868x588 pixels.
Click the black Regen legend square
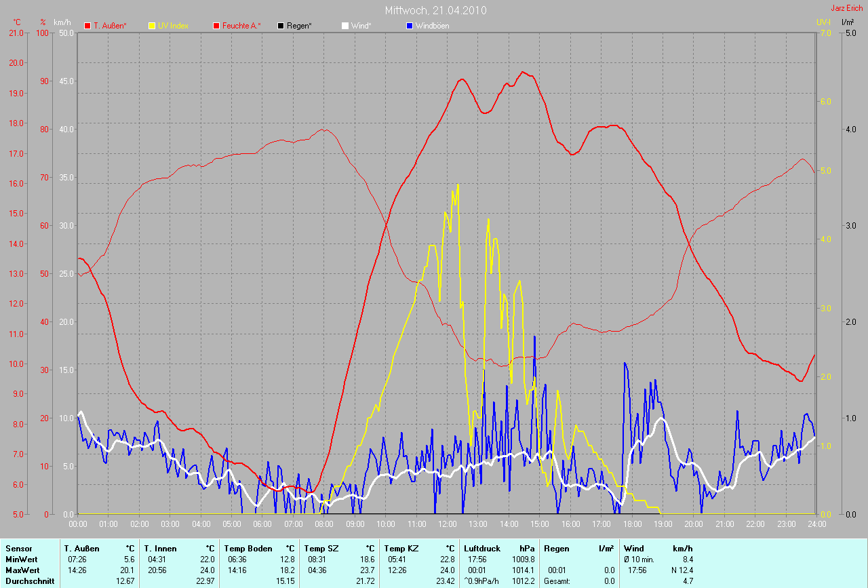pos(281,26)
